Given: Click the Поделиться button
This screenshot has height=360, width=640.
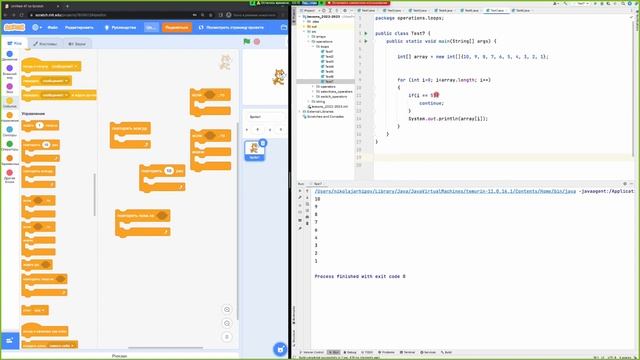Looking at the screenshot, I should point(177,27).
